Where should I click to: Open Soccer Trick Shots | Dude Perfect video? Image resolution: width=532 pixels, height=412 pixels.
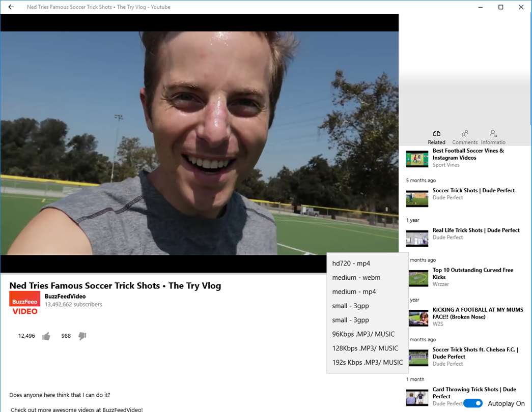coord(473,191)
